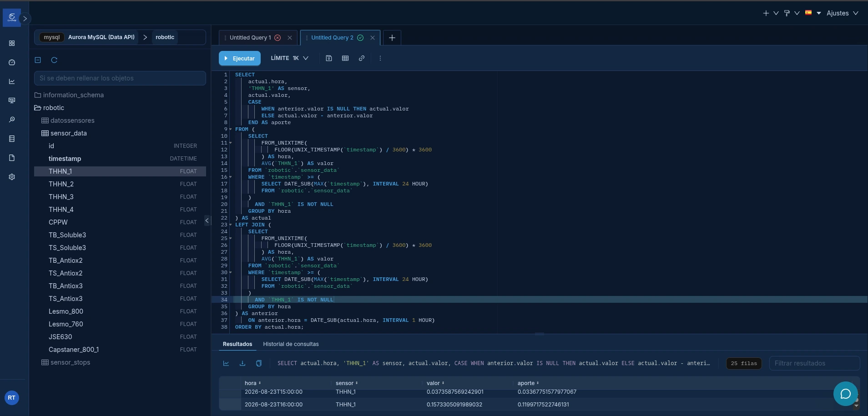Open the screen display icon in sidebar
Viewport: 868px width, 416px height.
click(12, 100)
